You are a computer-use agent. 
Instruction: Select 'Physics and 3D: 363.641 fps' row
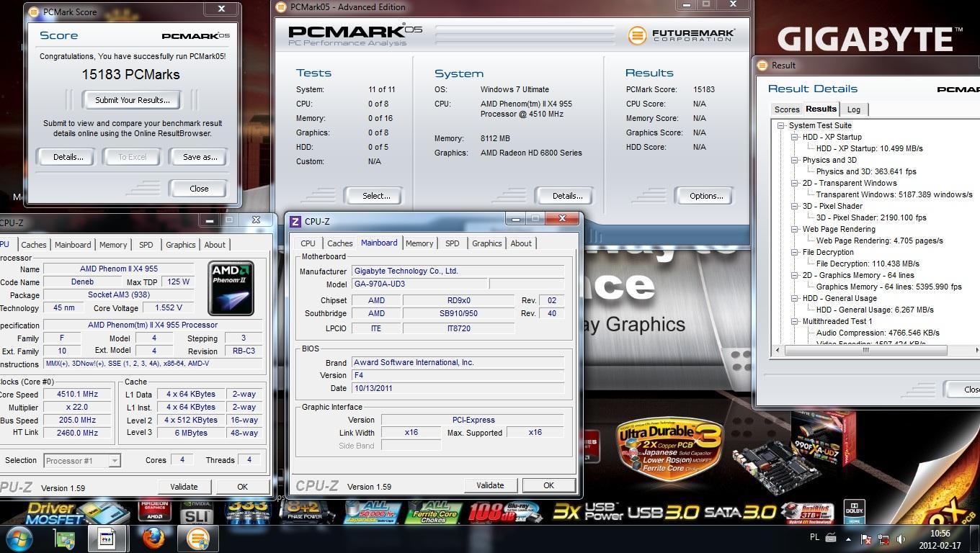(866, 171)
